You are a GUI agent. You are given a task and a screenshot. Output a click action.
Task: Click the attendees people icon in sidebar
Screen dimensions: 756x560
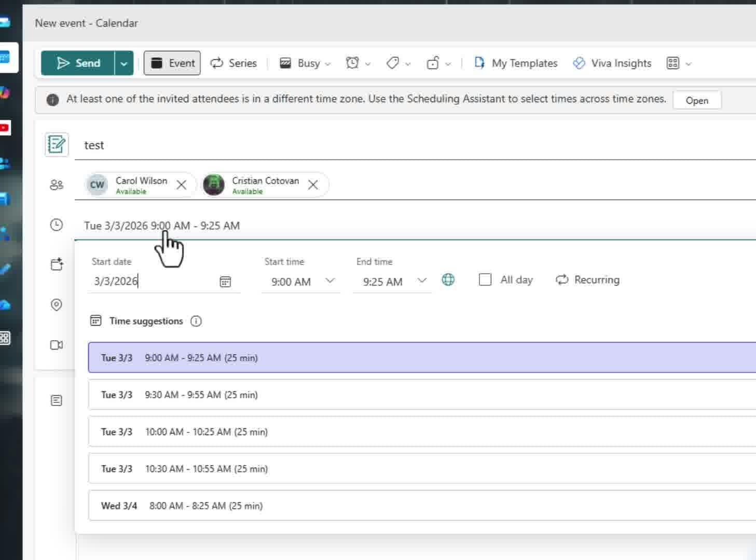click(56, 185)
